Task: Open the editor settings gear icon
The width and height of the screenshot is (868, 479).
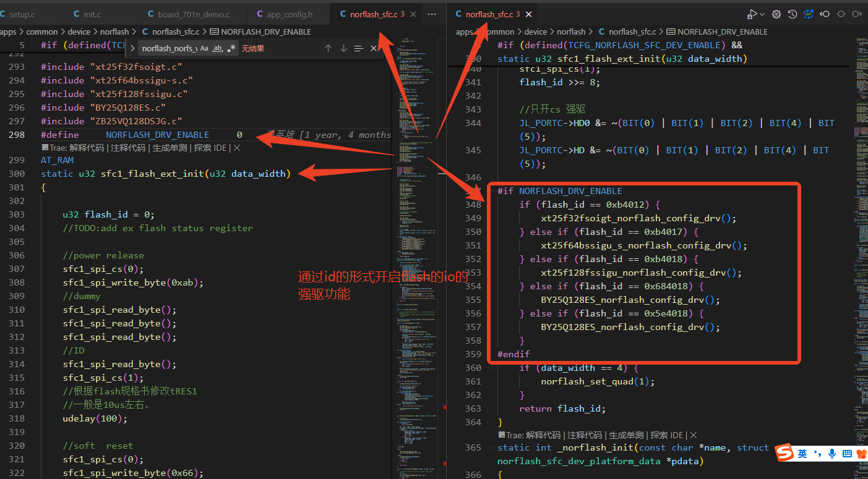Action: click(776, 14)
